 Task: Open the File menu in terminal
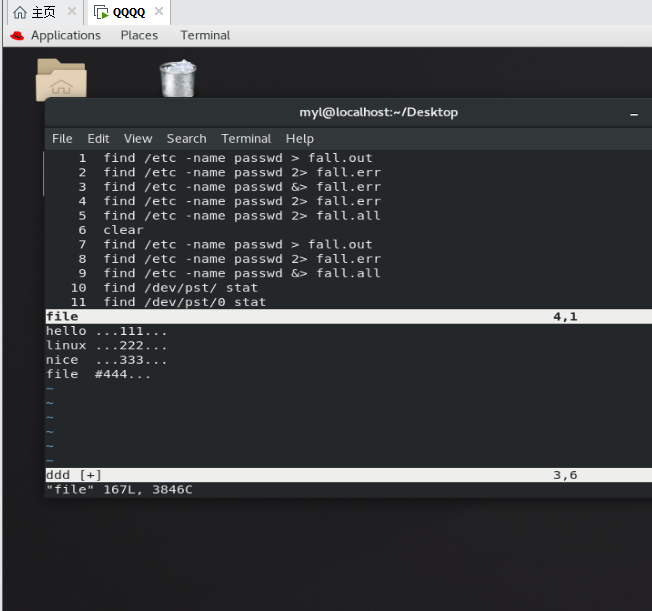[x=62, y=139]
